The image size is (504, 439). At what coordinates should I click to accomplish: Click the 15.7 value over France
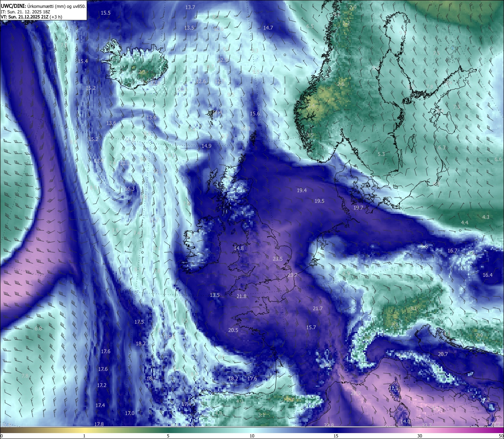(x=311, y=327)
